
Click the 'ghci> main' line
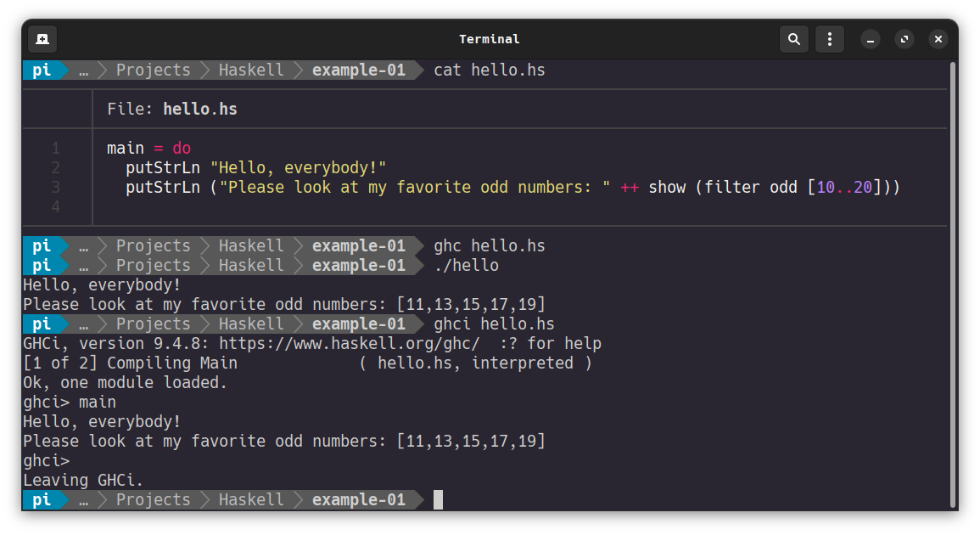tap(70, 402)
